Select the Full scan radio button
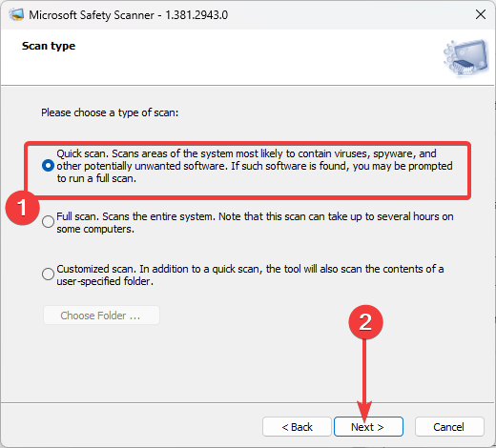The height and width of the screenshot is (448, 496). pyautogui.click(x=48, y=222)
